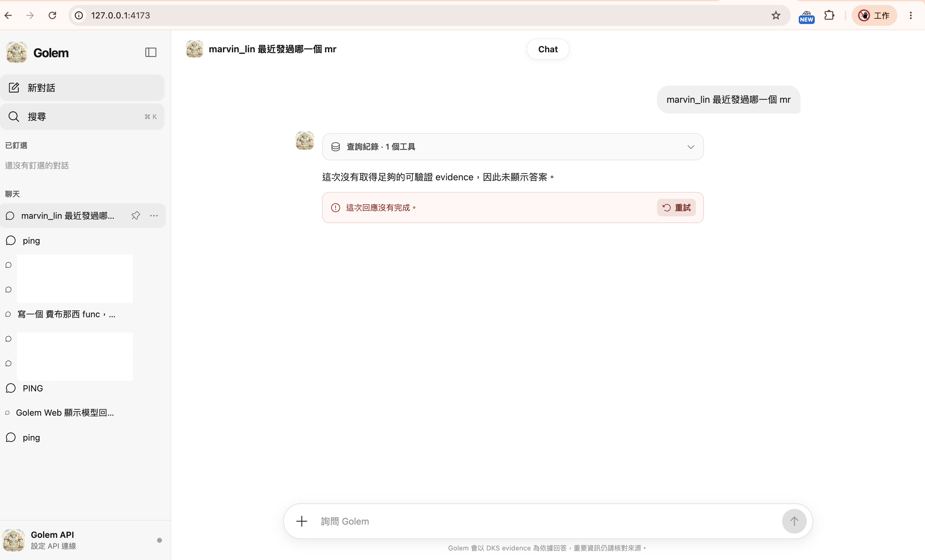Image resolution: width=925 pixels, height=560 pixels.
Task: Focus the 詢問 Golem input field
Action: pyautogui.click(x=548, y=521)
